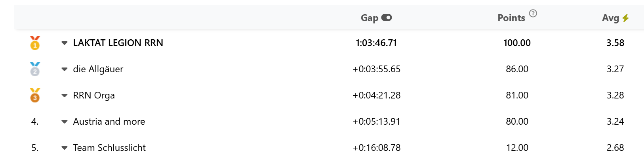The width and height of the screenshot is (644, 162).
Task: Select the Team Schlusslicht team name
Action: pos(109,148)
